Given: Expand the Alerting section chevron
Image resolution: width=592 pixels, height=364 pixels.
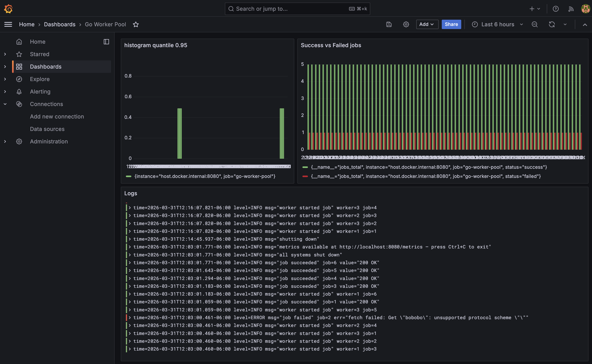Looking at the screenshot, I should (5, 91).
